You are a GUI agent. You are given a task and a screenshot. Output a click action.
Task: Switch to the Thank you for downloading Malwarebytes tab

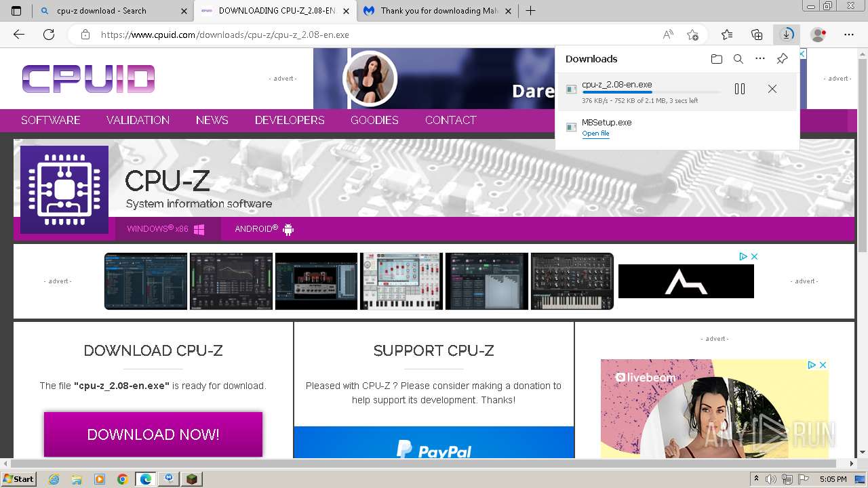438,11
